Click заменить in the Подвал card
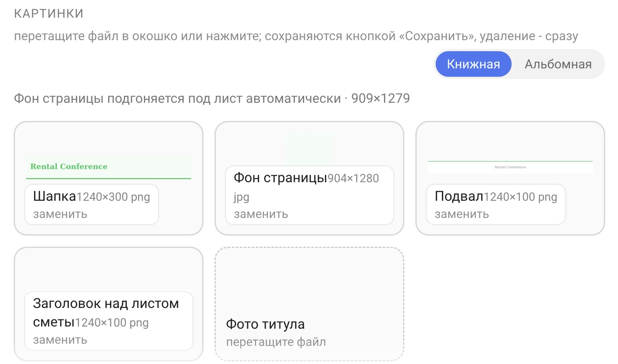The image size is (618, 364). [462, 214]
